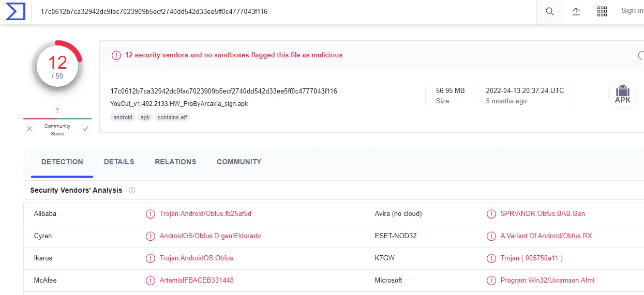Image resolution: width=644 pixels, height=295 pixels.
Task: Click the ESET-NOD32 vendor name
Action: click(x=396, y=236)
